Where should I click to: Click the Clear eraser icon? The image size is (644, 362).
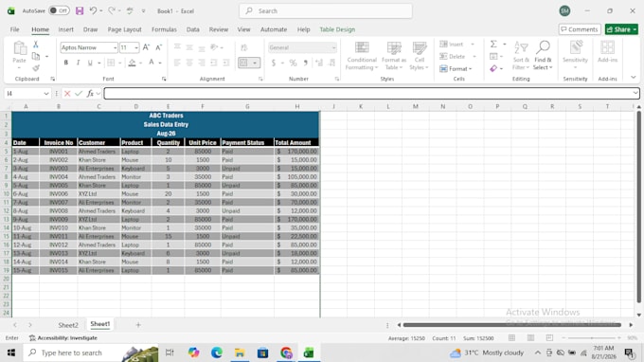[493, 68]
